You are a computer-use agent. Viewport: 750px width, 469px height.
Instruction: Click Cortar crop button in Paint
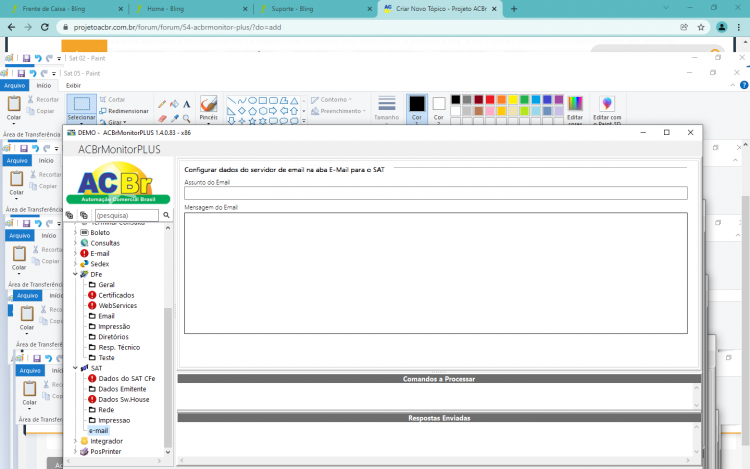click(x=112, y=99)
